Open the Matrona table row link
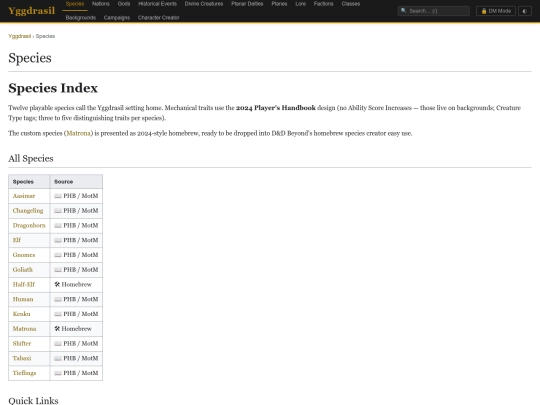 24,329
